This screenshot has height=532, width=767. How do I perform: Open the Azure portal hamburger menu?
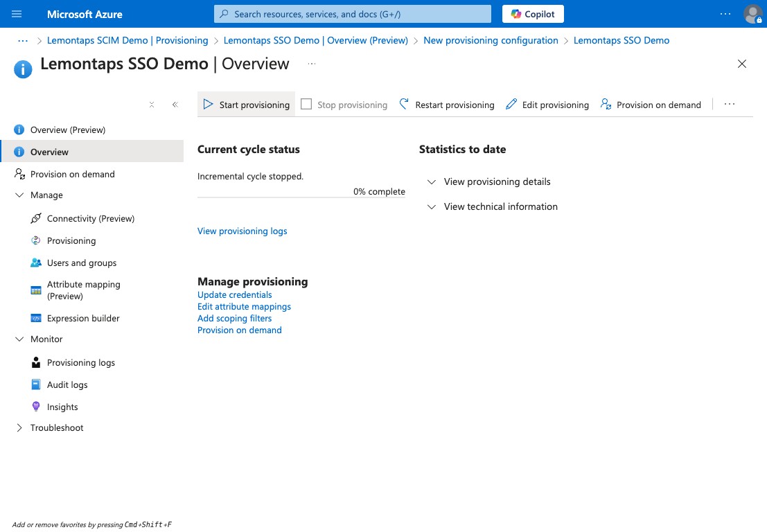[17, 14]
